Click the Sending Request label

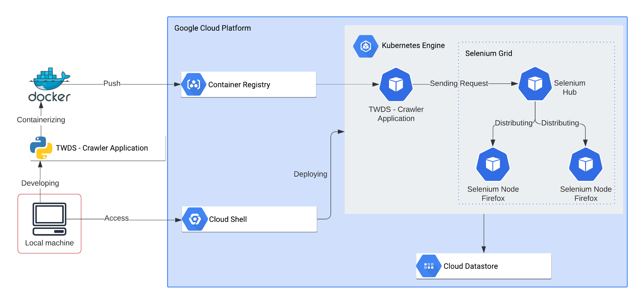[459, 83]
